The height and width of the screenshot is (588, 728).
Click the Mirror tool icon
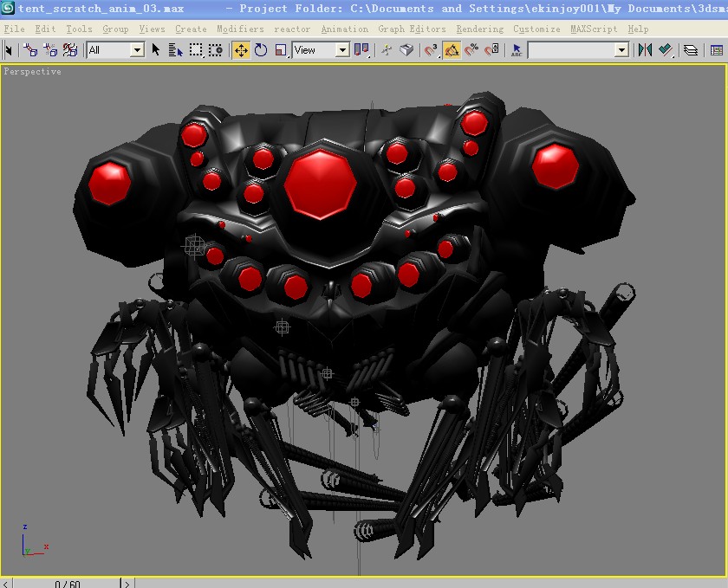[x=645, y=50]
